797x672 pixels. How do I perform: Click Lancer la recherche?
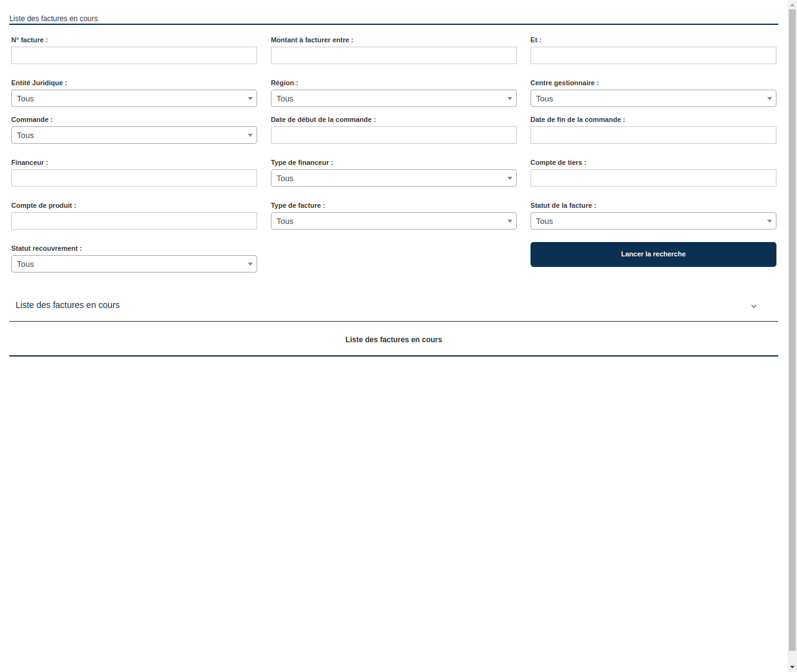point(653,254)
